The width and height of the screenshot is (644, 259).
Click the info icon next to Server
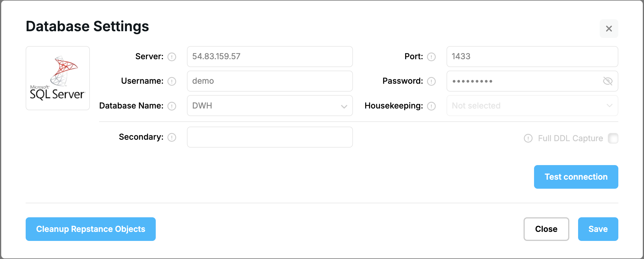pos(172,57)
